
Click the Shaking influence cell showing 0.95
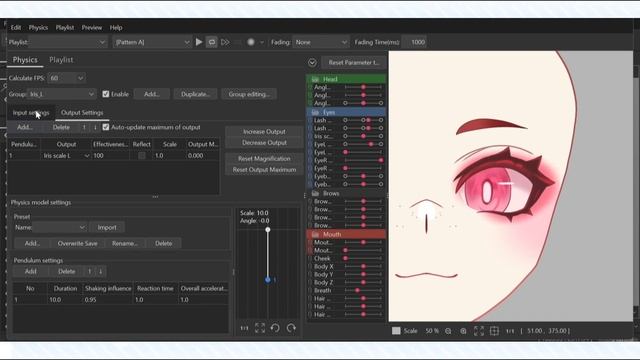coord(108,300)
